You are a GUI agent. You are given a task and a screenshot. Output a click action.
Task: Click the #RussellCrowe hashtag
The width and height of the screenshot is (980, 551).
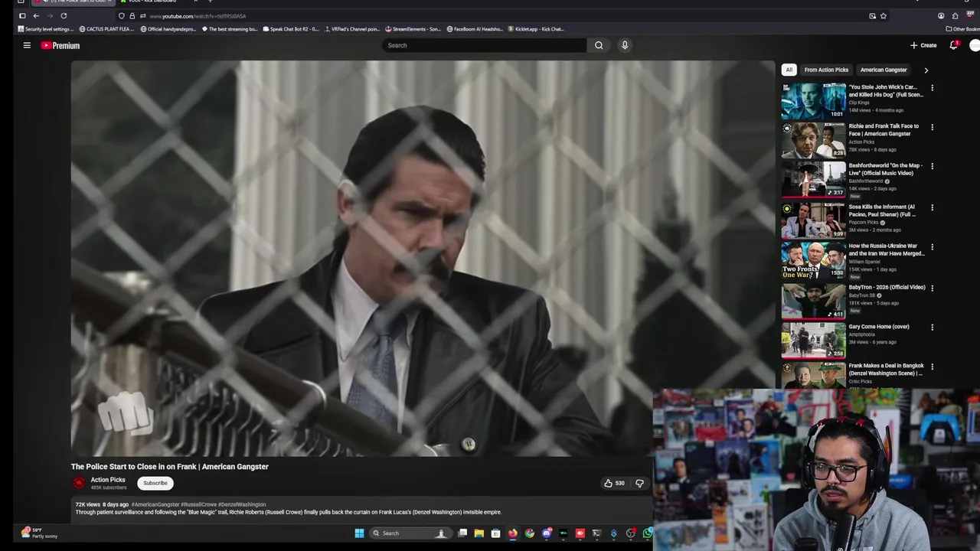tap(198, 505)
